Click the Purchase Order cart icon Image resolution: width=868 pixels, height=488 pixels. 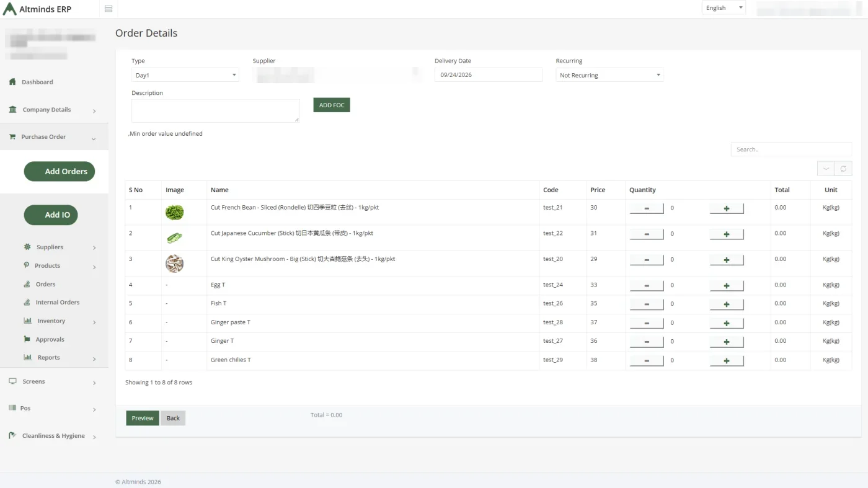pyautogui.click(x=12, y=137)
